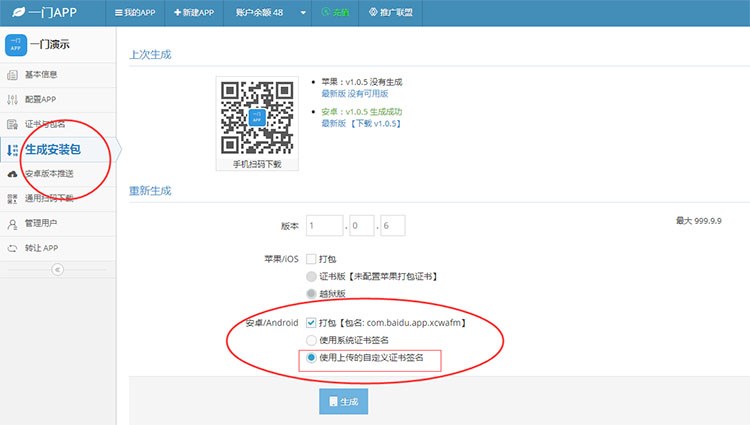Select the 证书版 radio option

[x=311, y=276]
